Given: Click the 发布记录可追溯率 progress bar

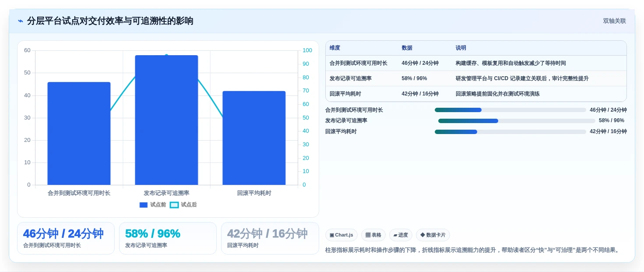Looking at the screenshot, I should point(517,121).
